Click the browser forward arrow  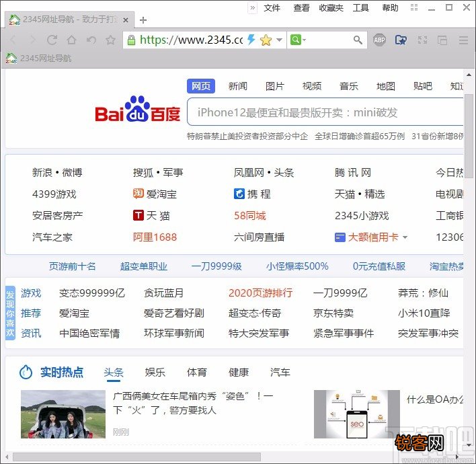tap(32, 40)
